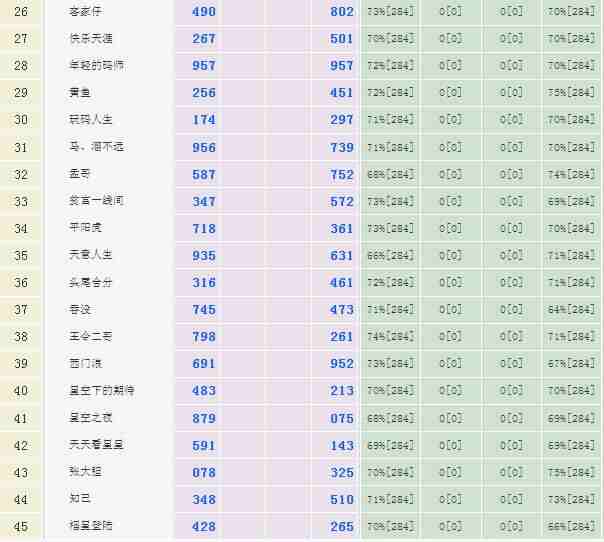Screen dimensions: 604x542
Task: Click the name 平阳虎 in row 34
Action: [x=86, y=228]
